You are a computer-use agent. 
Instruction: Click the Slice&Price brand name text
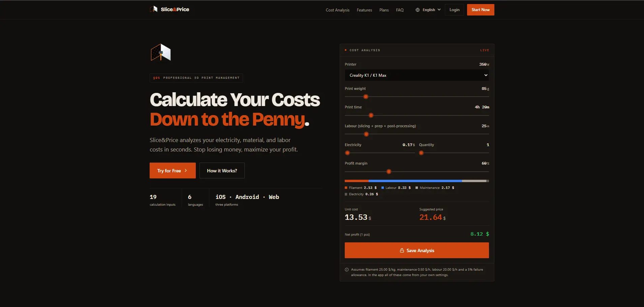[175, 9]
